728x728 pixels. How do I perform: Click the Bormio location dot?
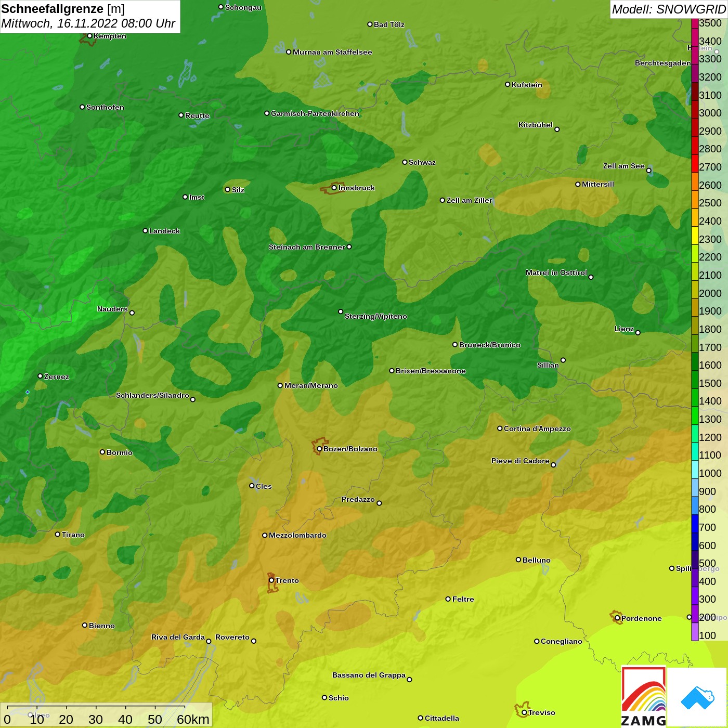(102, 452)
